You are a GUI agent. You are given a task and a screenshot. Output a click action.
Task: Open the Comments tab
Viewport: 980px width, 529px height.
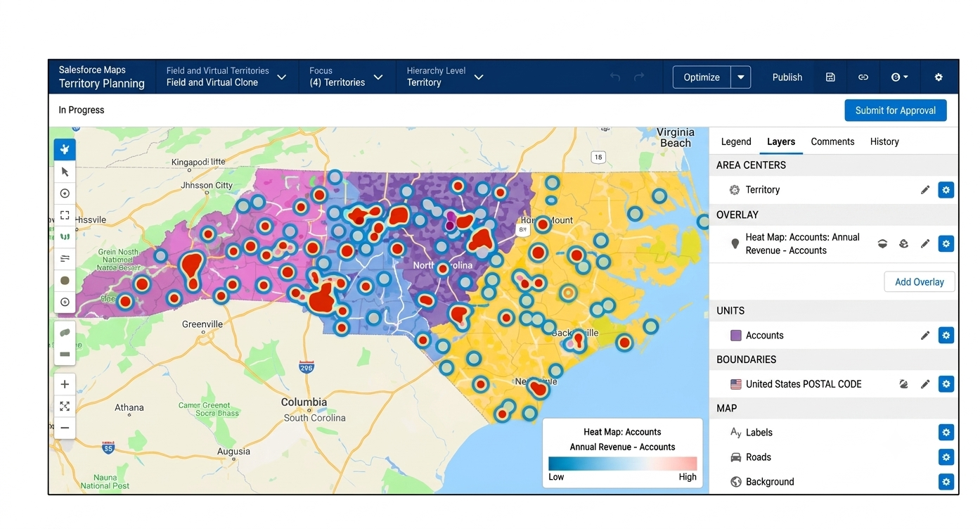point(832,141)
